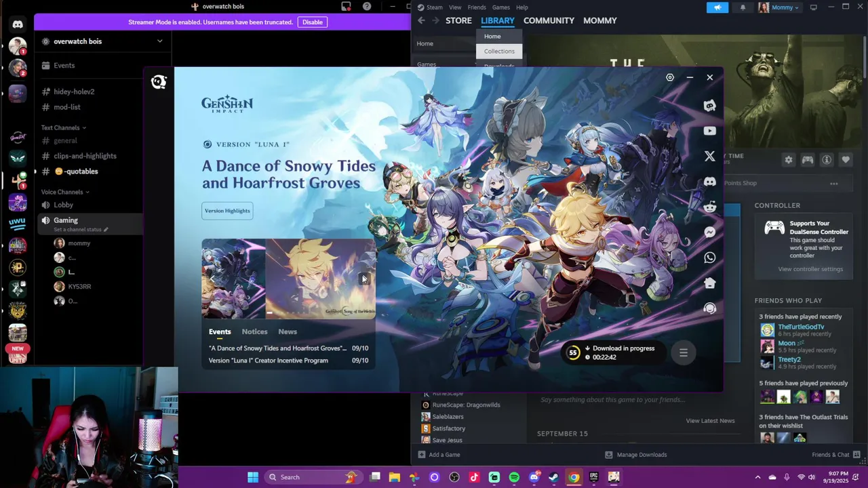Select Events tab in Genshin launcher
The height and width of the screenshot is (488, 868).
(x=220, y=331)
